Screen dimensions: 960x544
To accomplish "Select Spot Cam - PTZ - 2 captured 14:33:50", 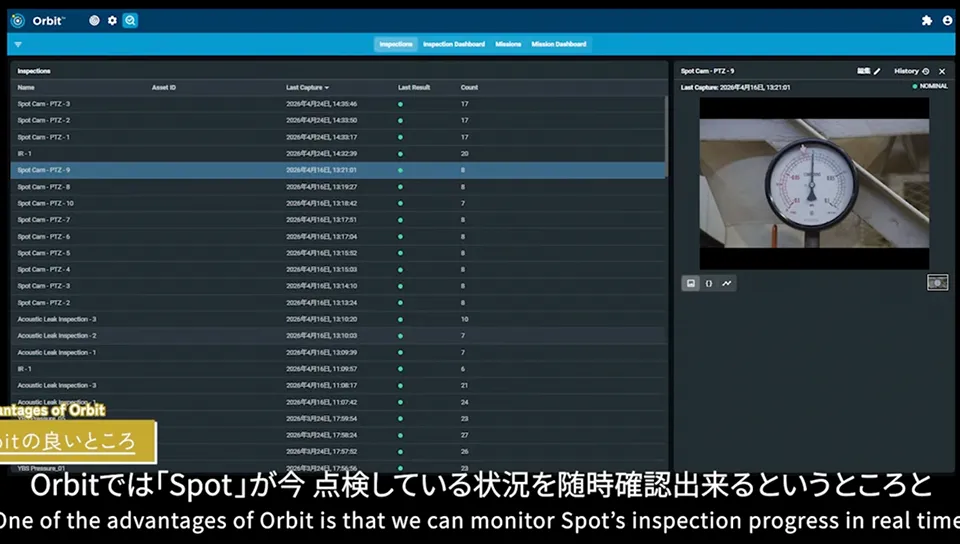I will (x=339, y=121).
